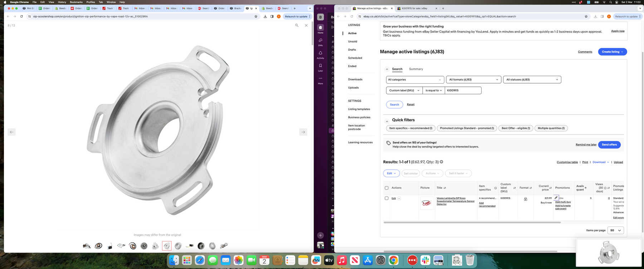Go to next product image arrow

click(x=303, y=132)
